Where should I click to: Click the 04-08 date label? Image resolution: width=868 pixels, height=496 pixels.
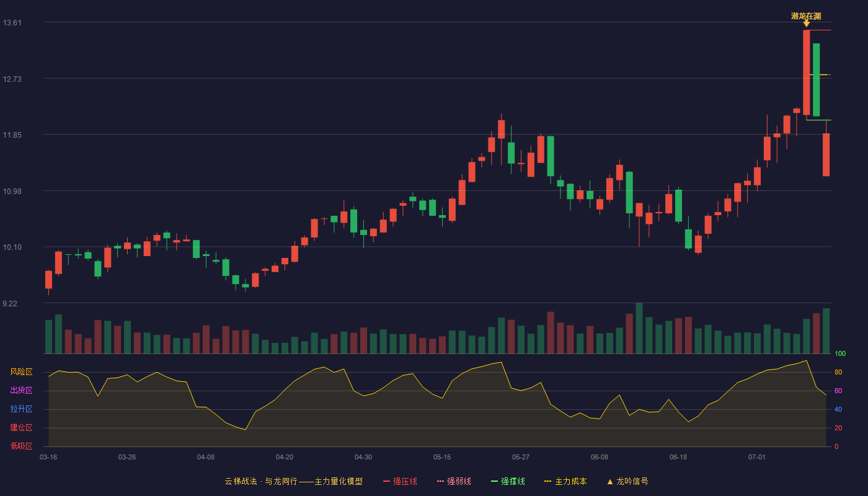pos(206,457)
